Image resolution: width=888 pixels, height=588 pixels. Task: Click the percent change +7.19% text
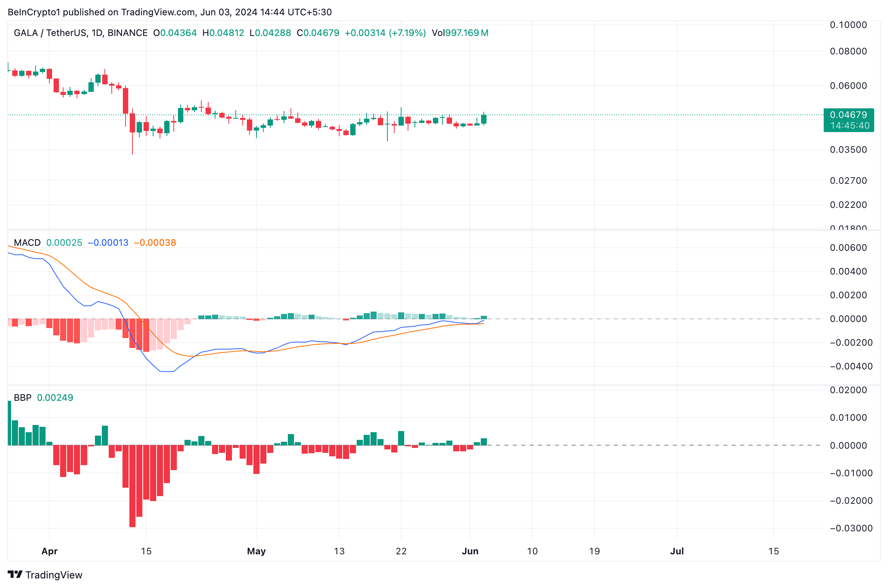click(x=407, y=33)
